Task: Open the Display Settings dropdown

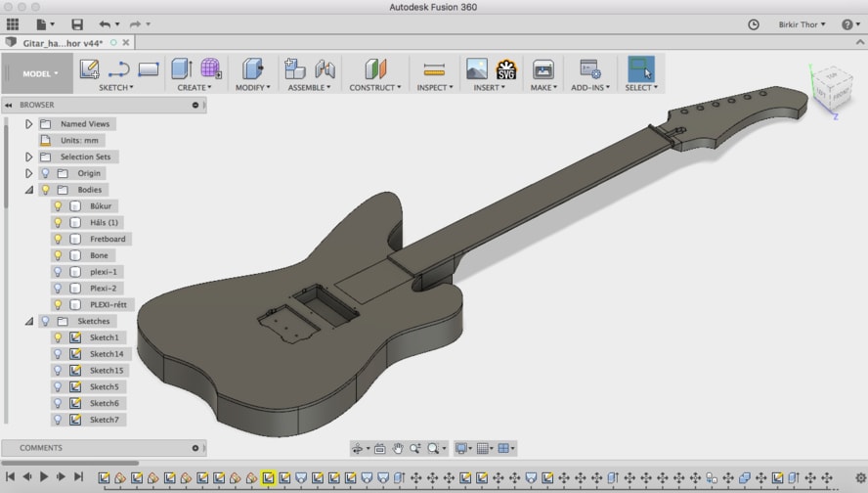Action: click(x=462, y=448)
